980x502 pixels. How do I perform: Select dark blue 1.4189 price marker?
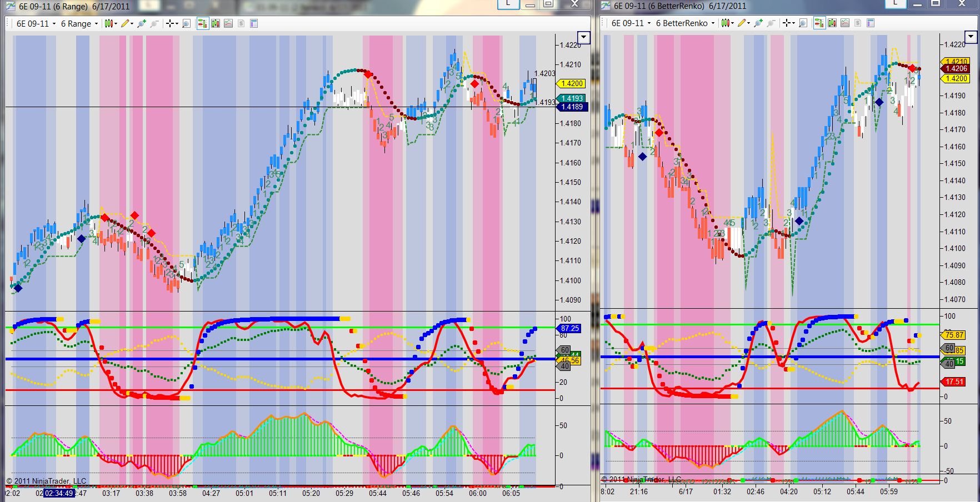tap(572, 107)
